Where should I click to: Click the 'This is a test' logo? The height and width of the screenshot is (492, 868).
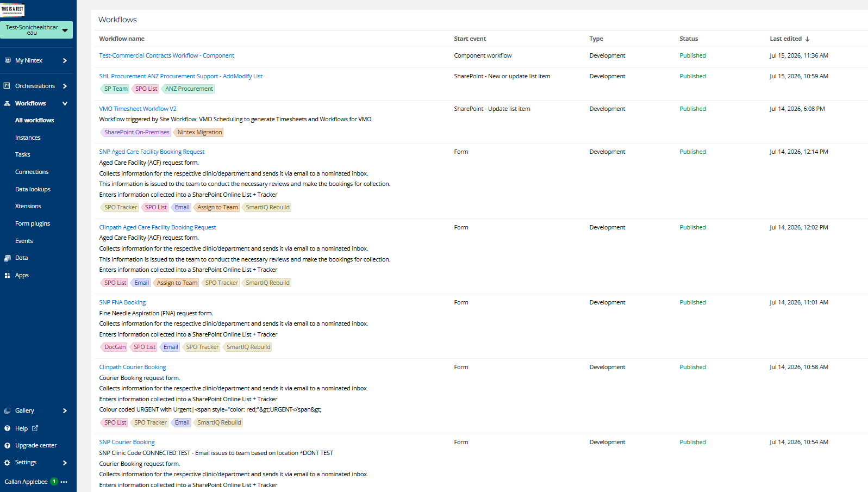13,10
